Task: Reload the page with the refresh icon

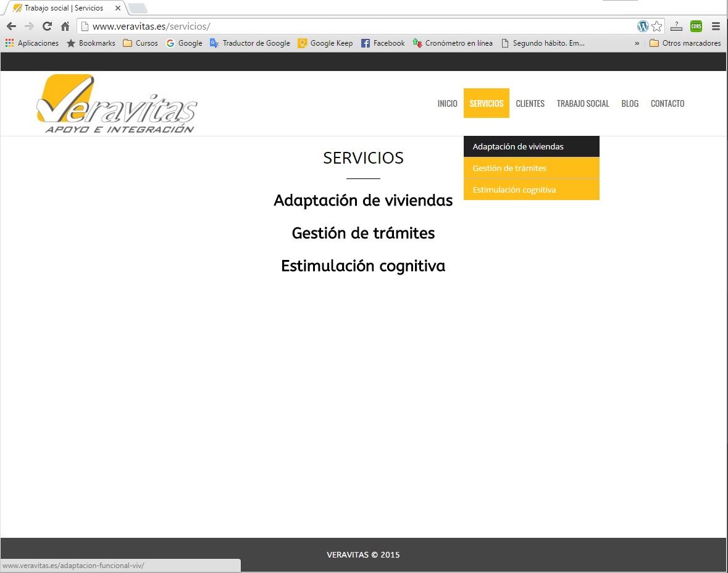Action: pyautogui.click(x=47, y=27)
